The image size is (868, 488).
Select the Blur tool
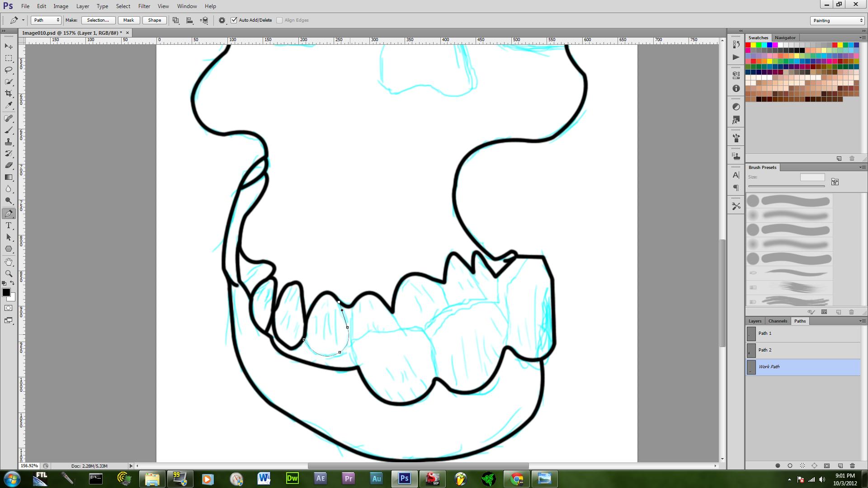click(x=9, y=189)
